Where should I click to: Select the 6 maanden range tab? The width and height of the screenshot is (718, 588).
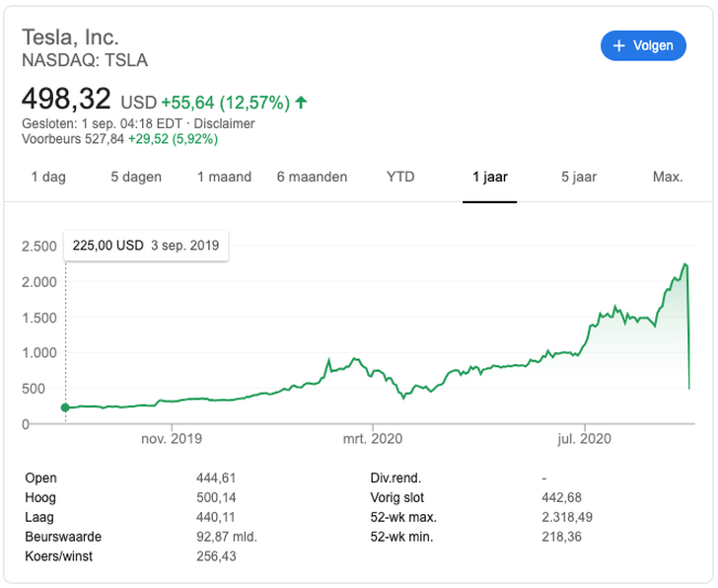(312, 177)
